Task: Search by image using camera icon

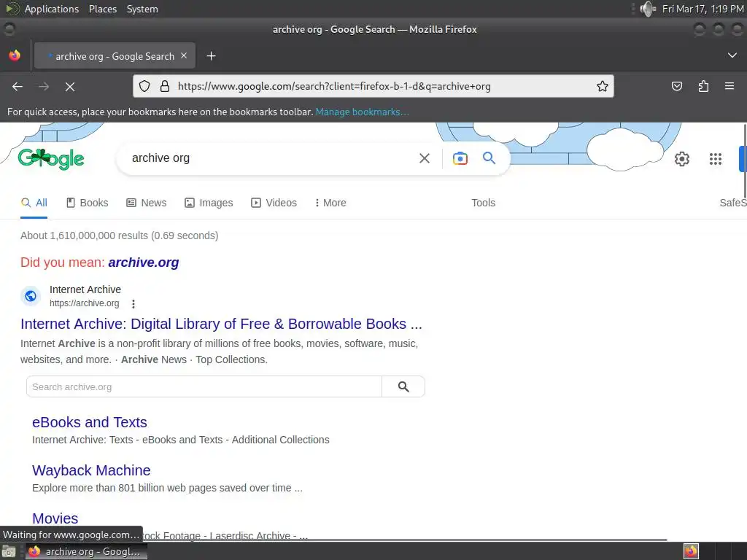Action: tap(460, 158)
